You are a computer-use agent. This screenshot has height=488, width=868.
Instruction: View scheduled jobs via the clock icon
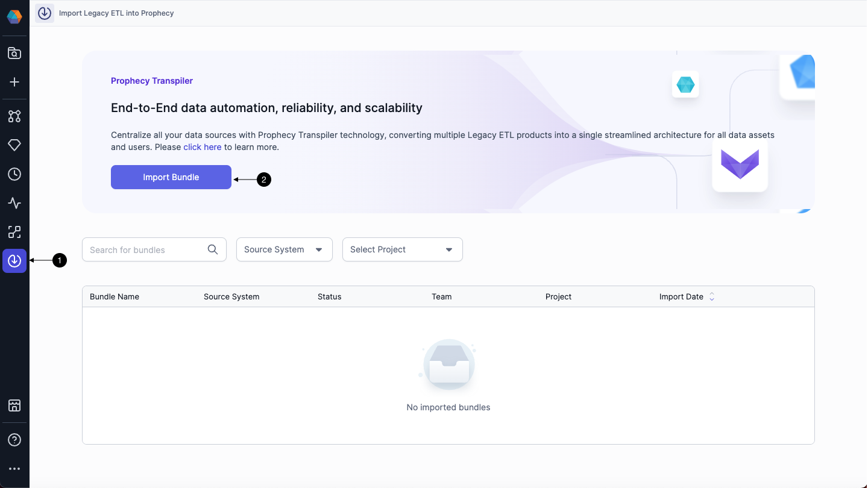click(14, 174)
